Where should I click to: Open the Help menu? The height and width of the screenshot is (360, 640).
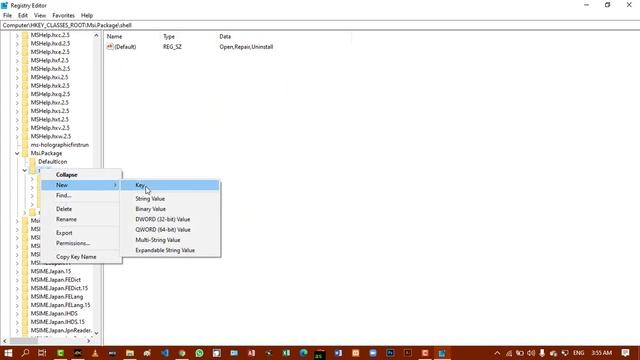(x=87, y=15)
